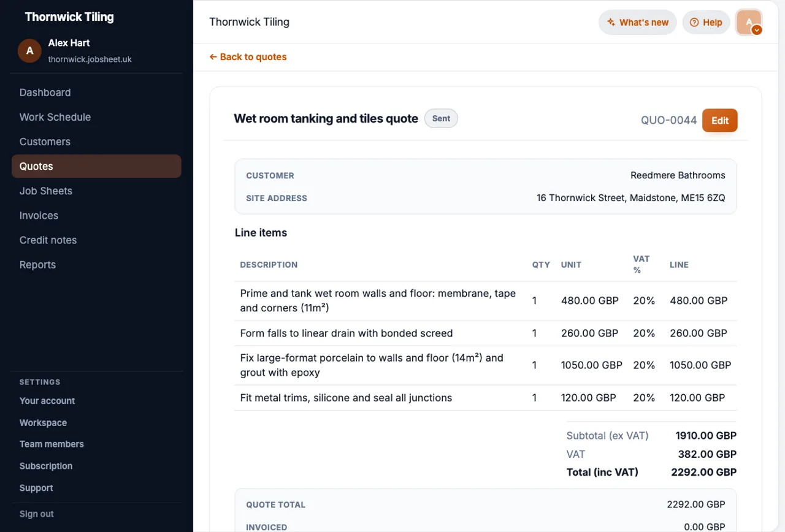
Task: Click the Sent status badge
Action: click(441, 118)
